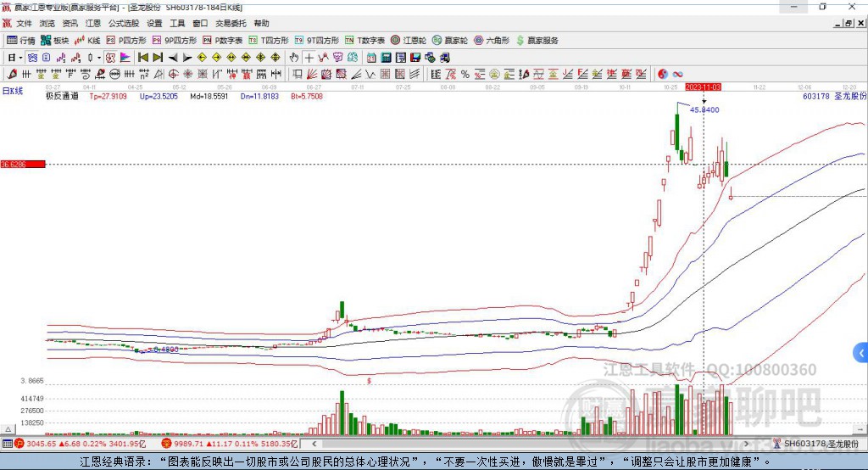868x470 pixels.
Task: Select the red pencil drawing tool
Action: pyautogui.click(x=12, y=74)
